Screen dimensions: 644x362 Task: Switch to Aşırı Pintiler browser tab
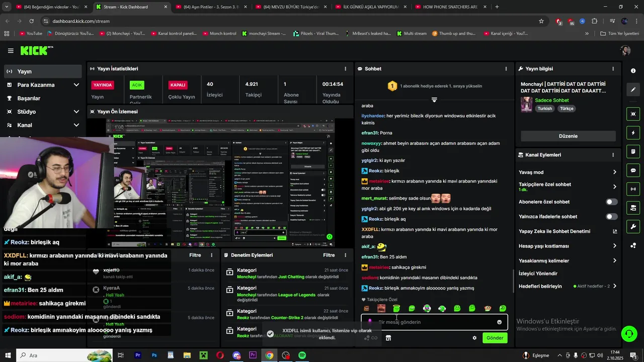coord(211,7)
